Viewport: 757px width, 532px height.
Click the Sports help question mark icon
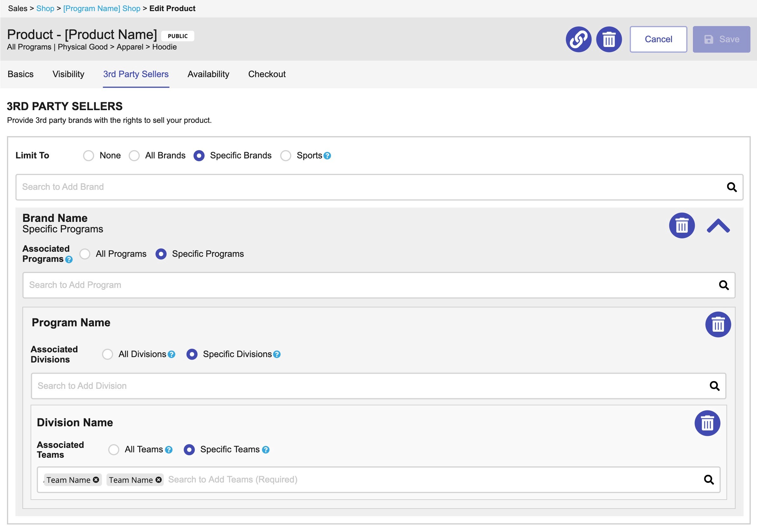pyautogui.click(x=327, y=156)
